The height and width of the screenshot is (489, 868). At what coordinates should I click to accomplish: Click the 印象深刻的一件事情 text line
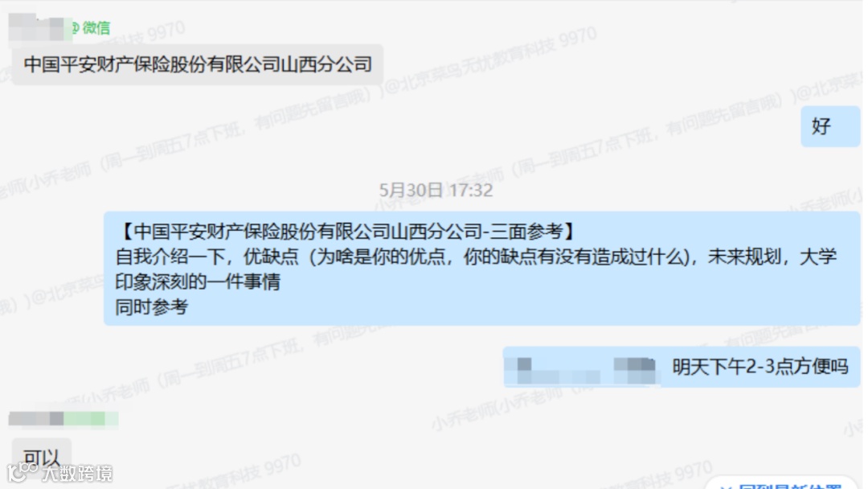click(198, 281)
